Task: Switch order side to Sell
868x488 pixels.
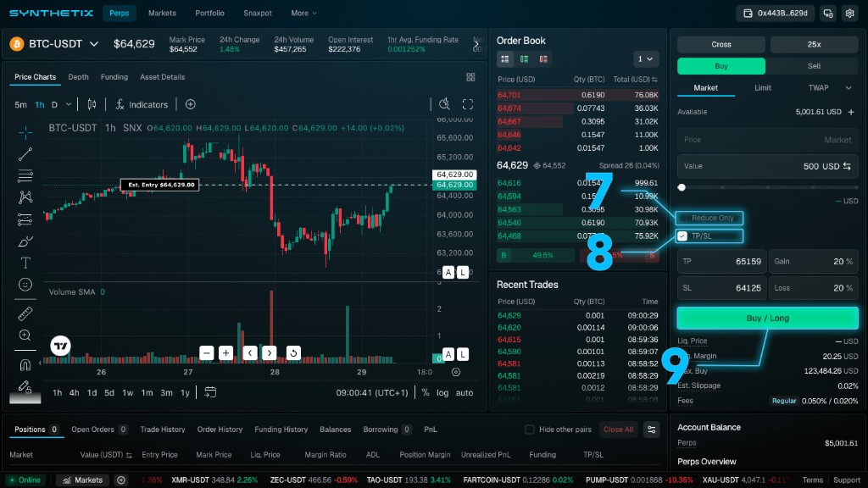Action: [x=814, y=66]
